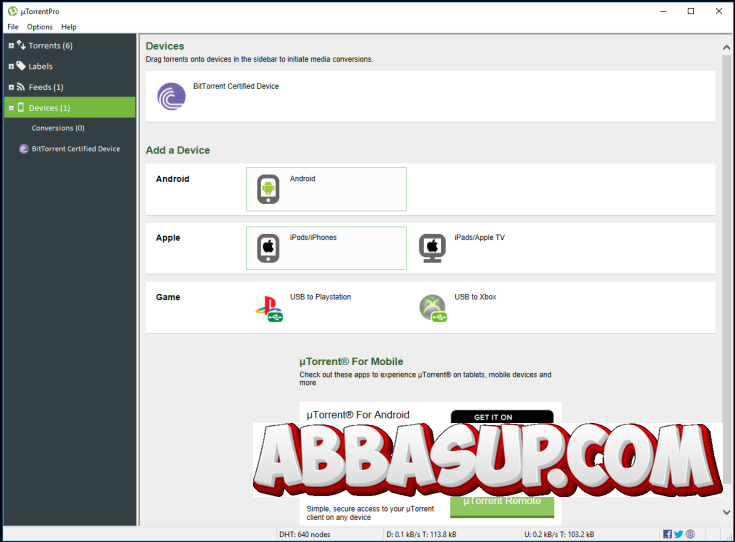Open the File menu
This screenshot has height=542, width=735.
[13, 27]
